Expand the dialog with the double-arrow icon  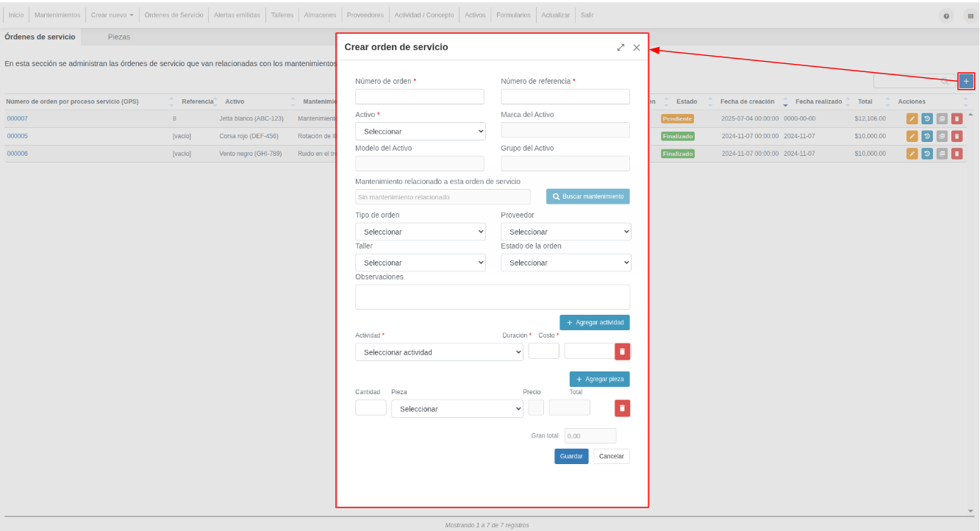620,47
